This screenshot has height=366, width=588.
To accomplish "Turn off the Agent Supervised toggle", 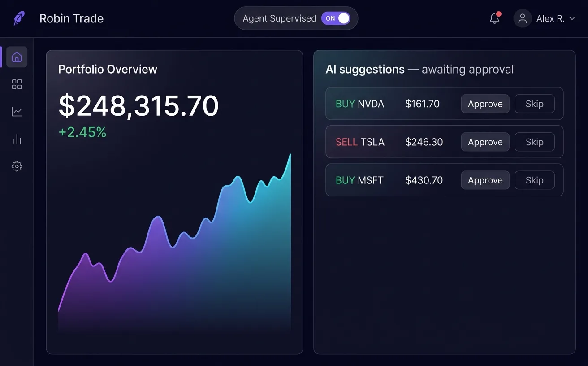I will coord(336,18).
